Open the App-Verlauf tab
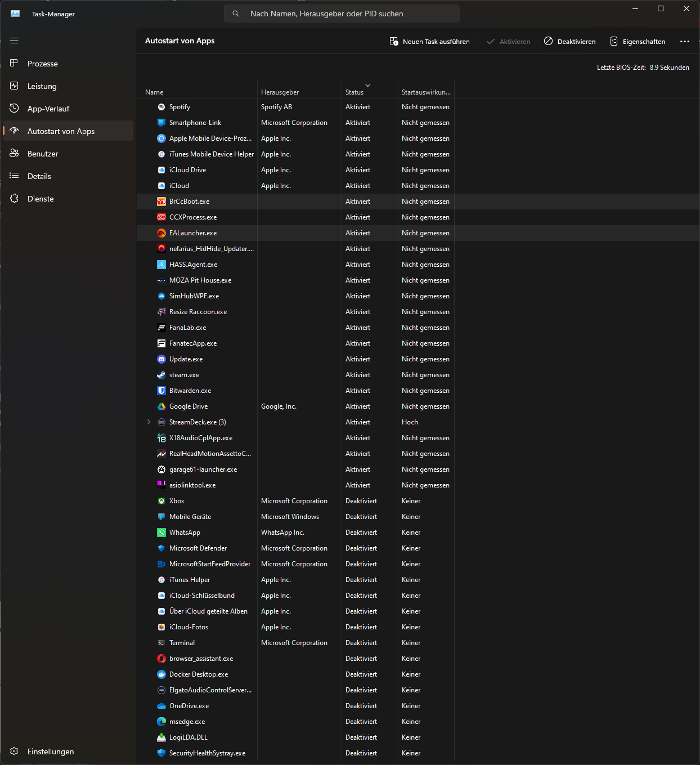The width and height of the screenshot is (700, 765). (x=68, y=109)
